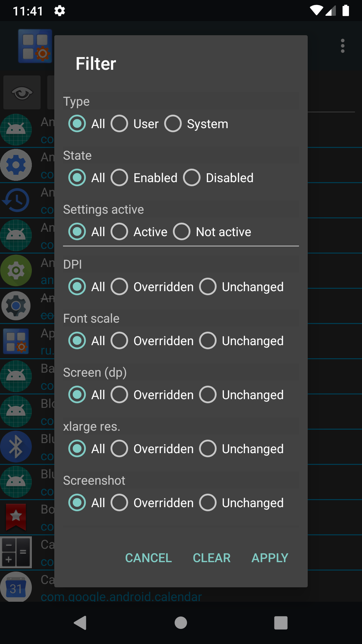Viewport: 362px width, 644px height.
Task: Cancel the Filter dialog
Action: pyautogui.click(x=148, y=557)
